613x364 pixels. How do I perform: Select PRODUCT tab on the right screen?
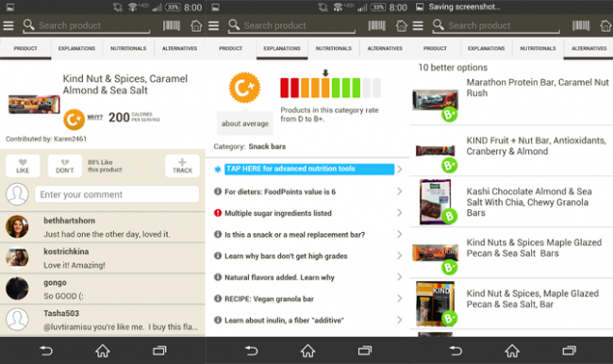pyautogui.click(x=435, y=48)
